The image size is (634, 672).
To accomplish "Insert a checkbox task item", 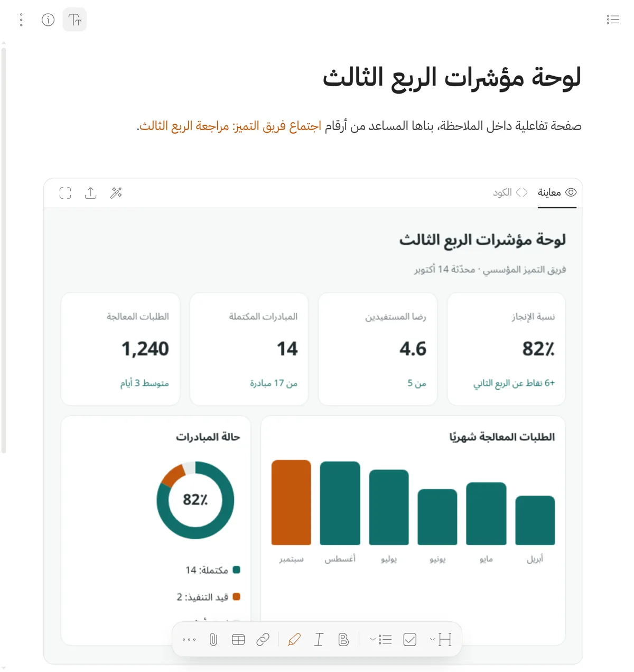I will [x=410, y=640].
